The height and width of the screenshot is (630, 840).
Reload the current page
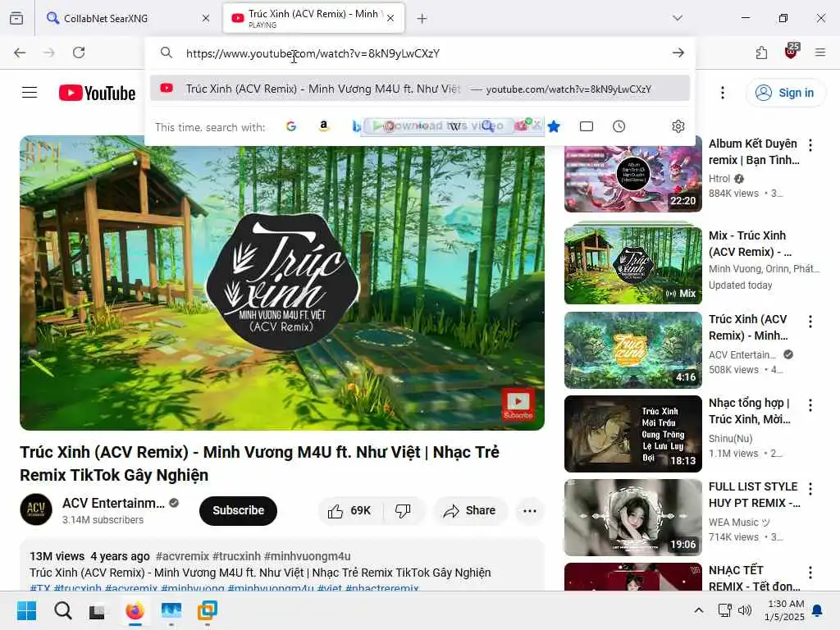click(79, 52)
